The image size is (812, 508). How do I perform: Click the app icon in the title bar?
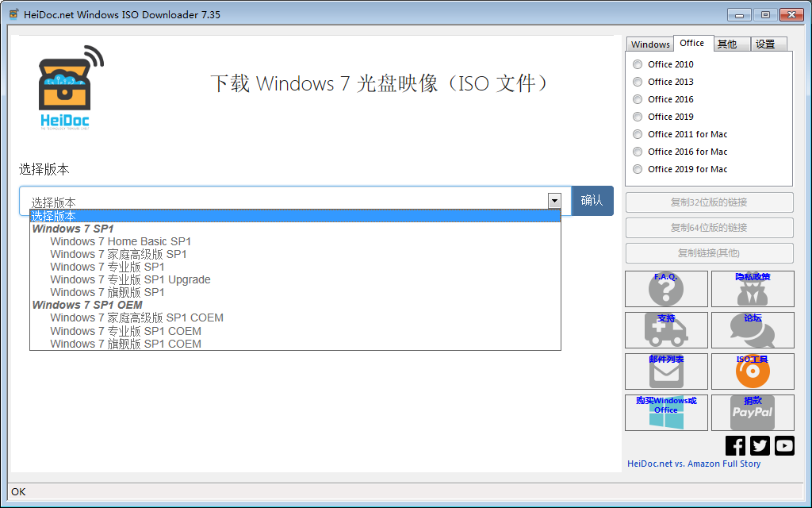[14, 14]
